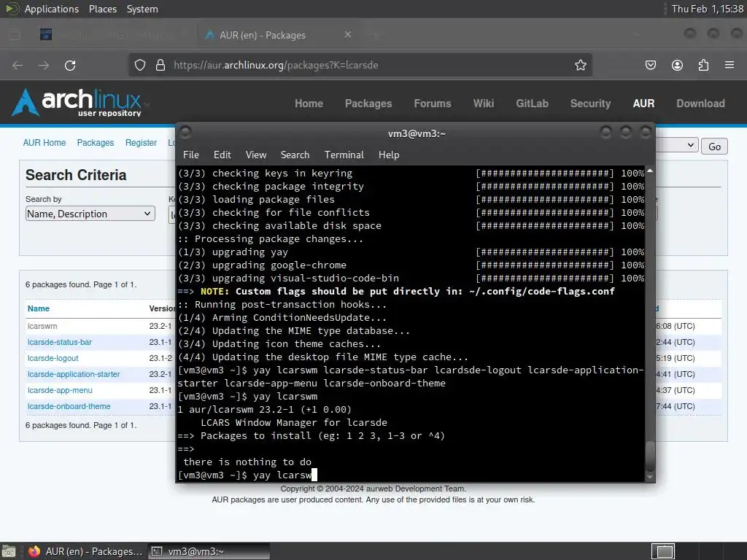
Task: Select vm3@vm3 terminal in taskbar
Action: point(209,551)
